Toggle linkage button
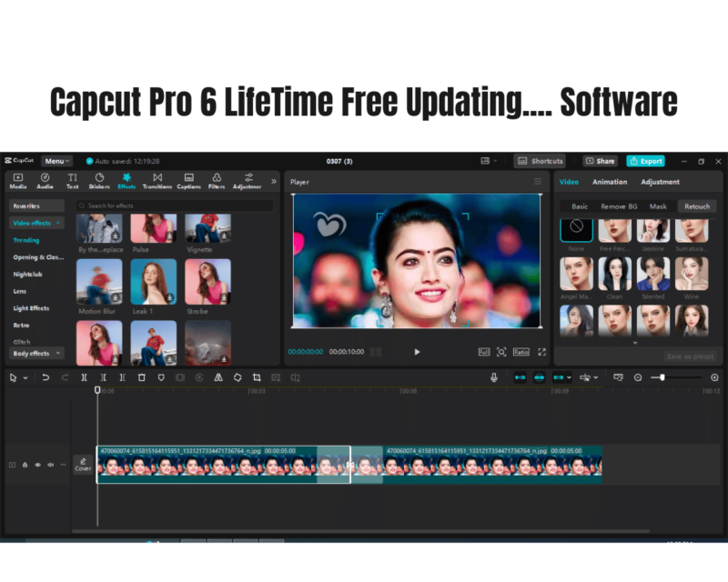Image resolution: width=728 pixels, height=582 pixels. pos(558,377)
